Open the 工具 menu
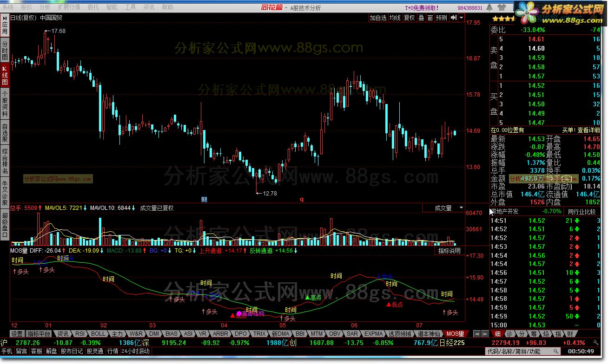The image size is (608, 364). point(130,7)
